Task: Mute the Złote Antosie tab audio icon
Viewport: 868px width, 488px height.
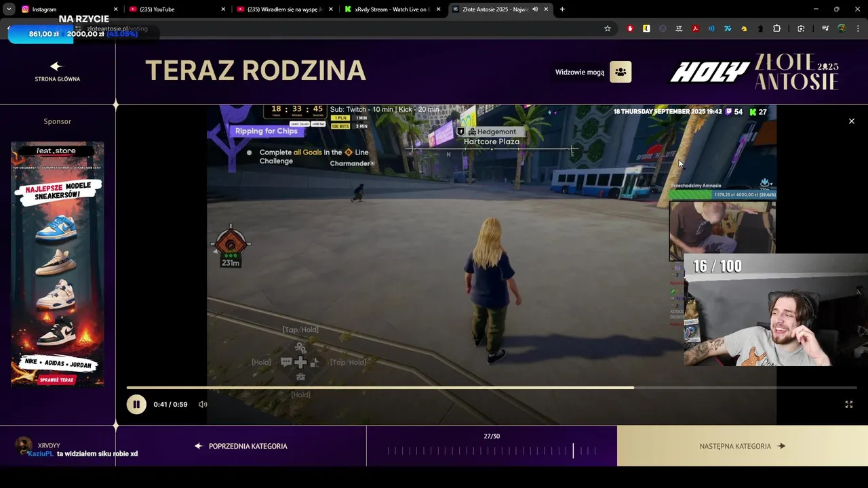Action: (535, 9)
